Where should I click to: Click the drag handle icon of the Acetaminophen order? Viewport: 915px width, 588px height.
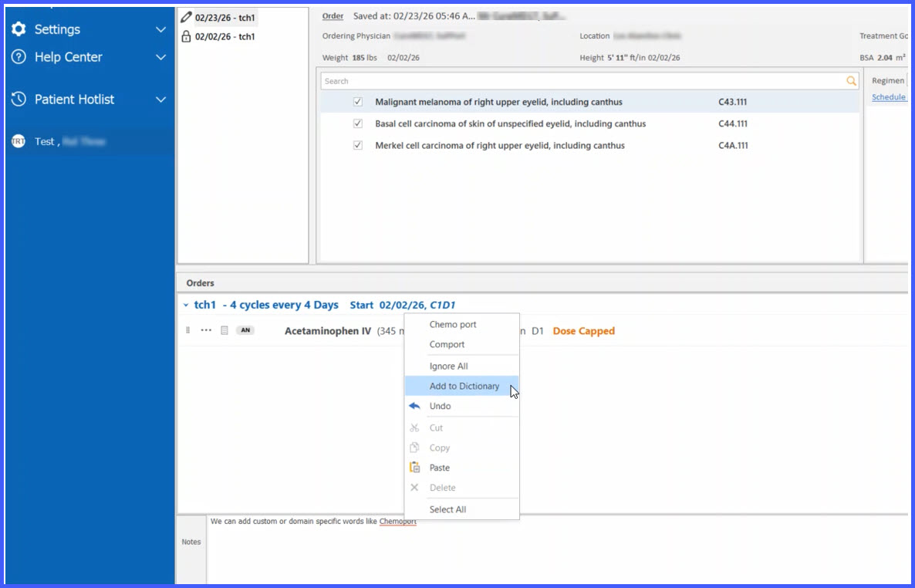[x=187, y=330]
